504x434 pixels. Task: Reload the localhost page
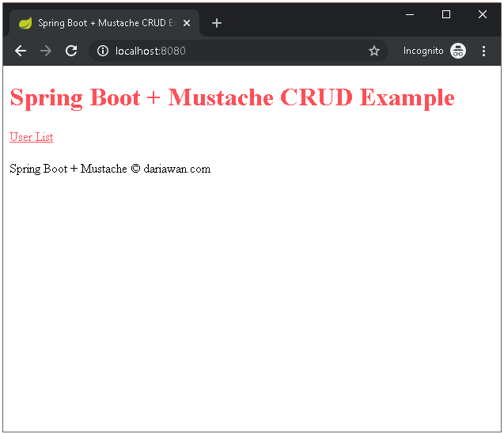(x=71, y=51)
